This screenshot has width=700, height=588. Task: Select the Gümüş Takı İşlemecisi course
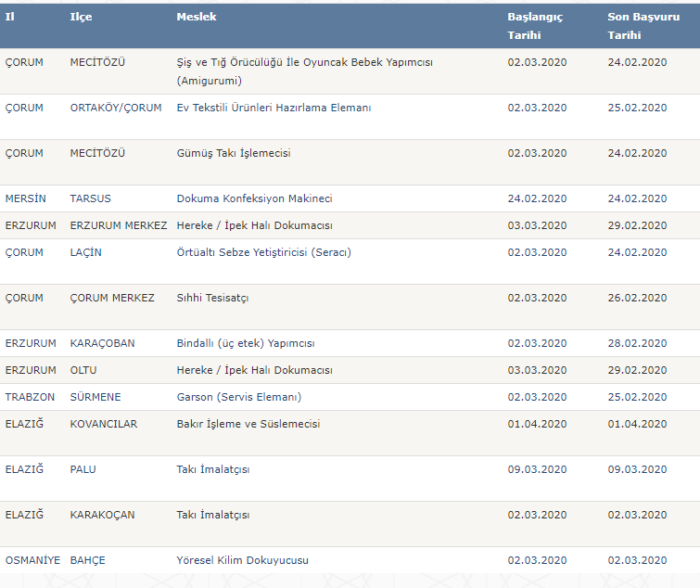point(234,153)
